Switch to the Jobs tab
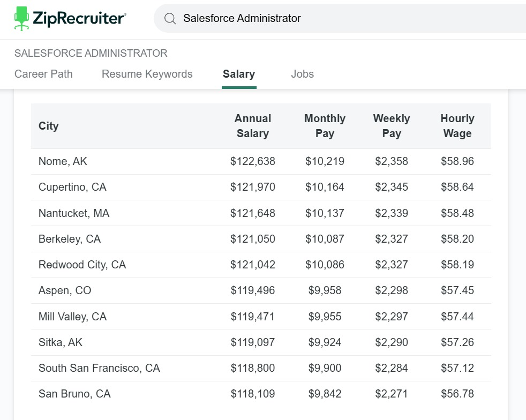526x420 pixels. click(x=302, y=74)
